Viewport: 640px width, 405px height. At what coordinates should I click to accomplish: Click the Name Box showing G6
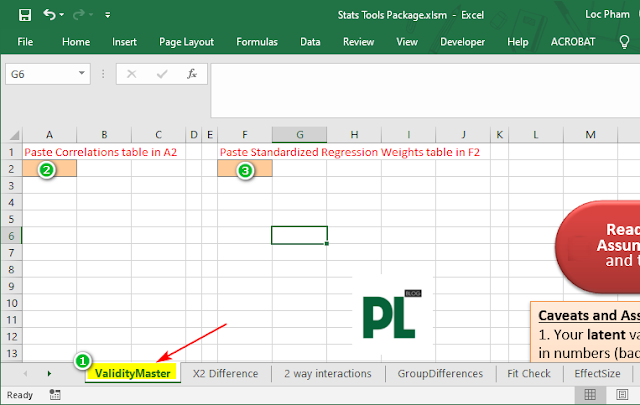click(x=41, y=74)
